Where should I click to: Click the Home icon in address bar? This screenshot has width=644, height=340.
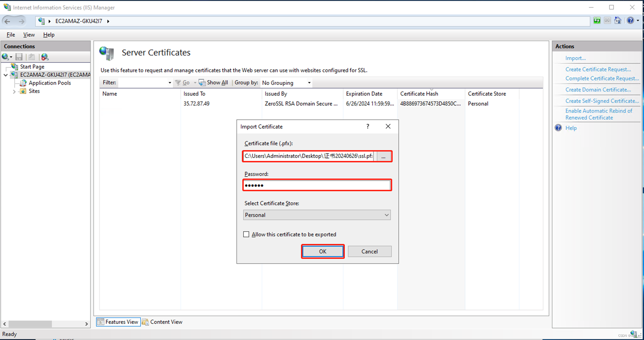coord(618,21)
